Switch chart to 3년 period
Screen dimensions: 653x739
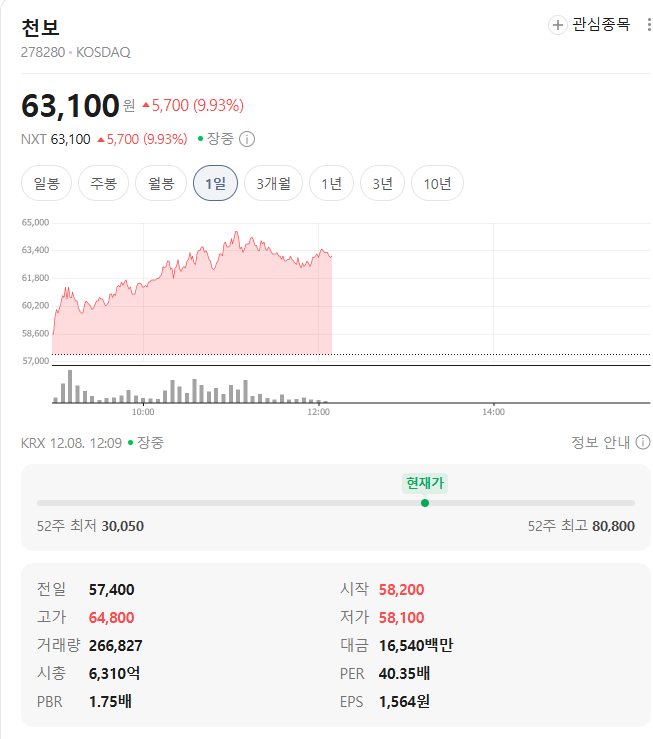pos(382,183)
